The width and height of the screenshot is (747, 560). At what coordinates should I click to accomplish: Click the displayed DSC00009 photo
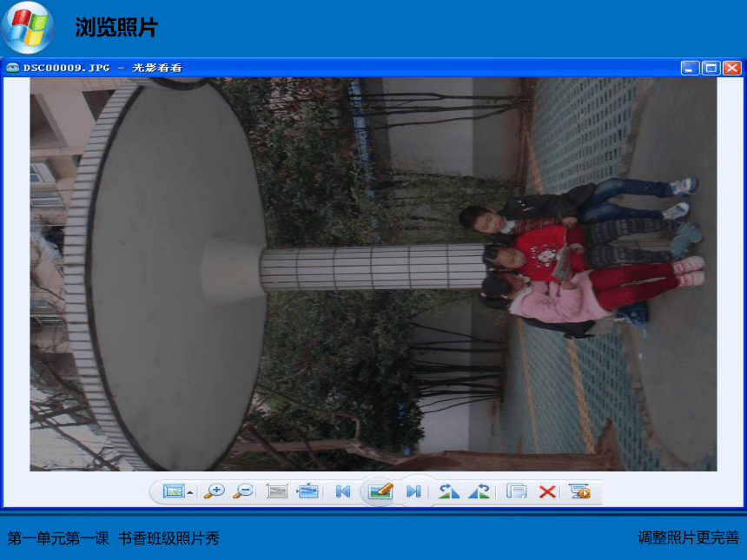373,274
